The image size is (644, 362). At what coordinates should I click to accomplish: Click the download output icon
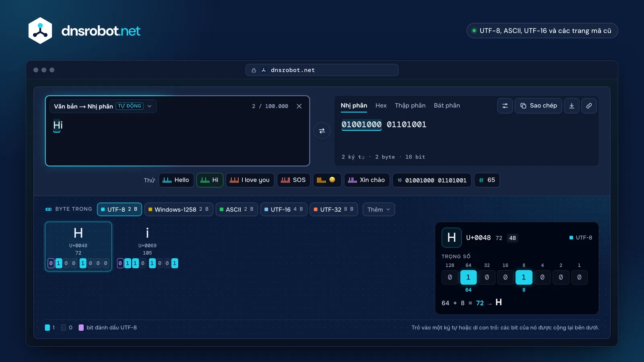572,106
